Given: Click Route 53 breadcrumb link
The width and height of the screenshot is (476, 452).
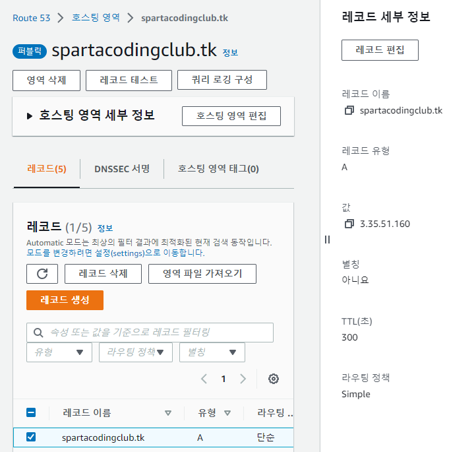Looking at the screenshot, I should pos(31,18).
